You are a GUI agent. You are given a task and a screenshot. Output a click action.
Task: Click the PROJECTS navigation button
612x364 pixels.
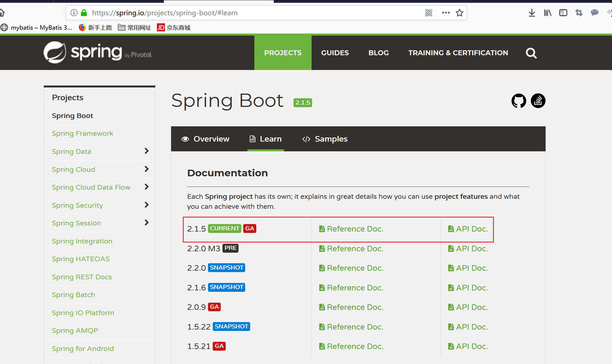click(283, 53)
